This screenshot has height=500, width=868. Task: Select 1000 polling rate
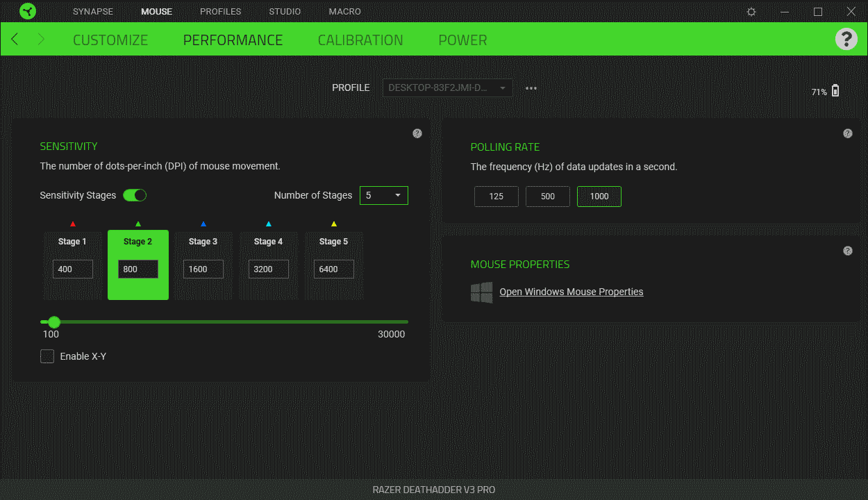pos(599,197)
